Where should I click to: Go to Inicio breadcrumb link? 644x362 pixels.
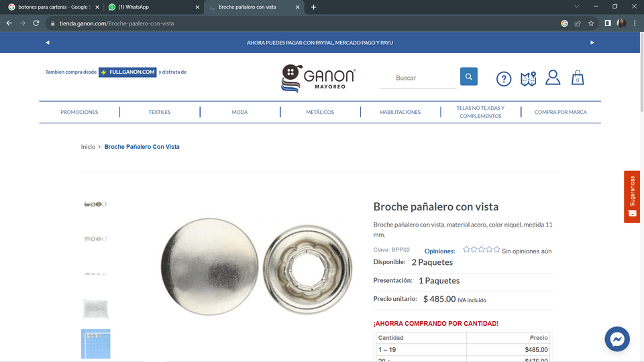(x=88, y=147)
